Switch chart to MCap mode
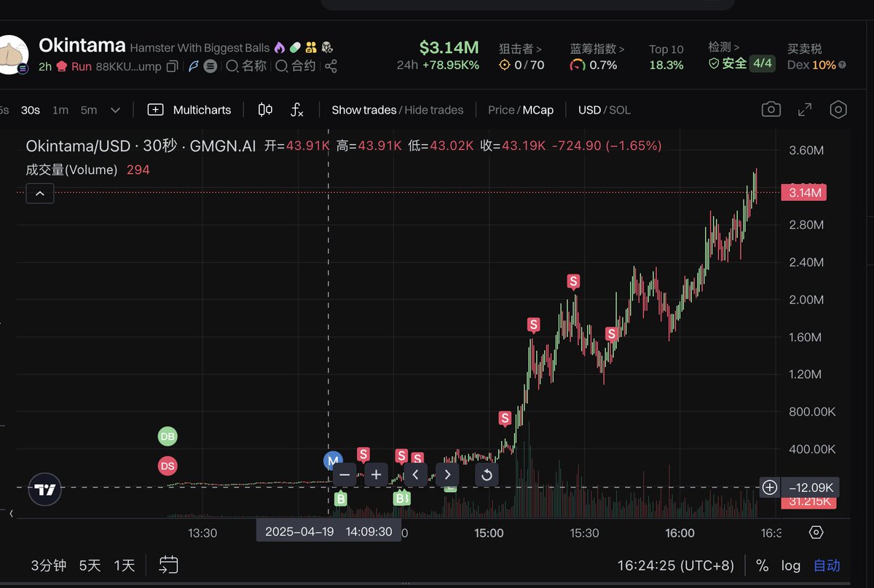Image resolution: width=874 pixels, height=588 pixels. coord(538,110)
